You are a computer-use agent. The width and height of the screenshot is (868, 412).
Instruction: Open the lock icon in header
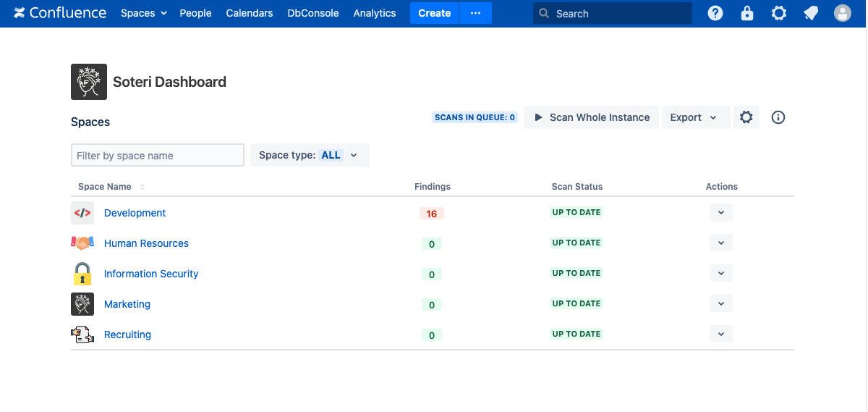point(747,13)
